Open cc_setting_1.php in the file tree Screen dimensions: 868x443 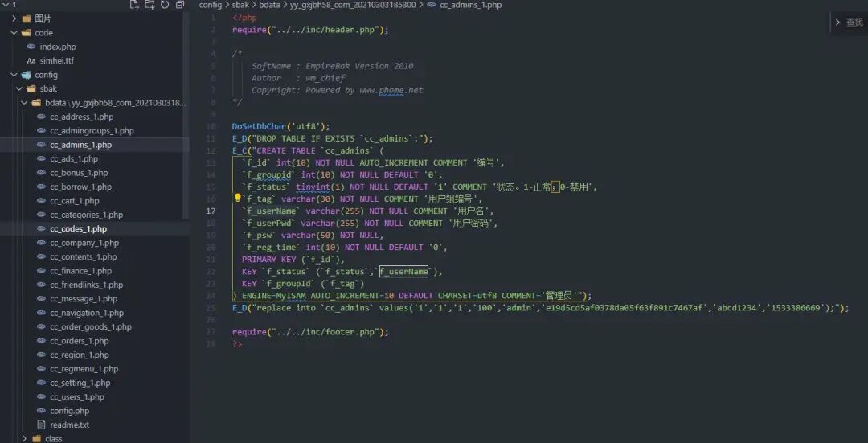pyautogui.click(x=80, y=383)
